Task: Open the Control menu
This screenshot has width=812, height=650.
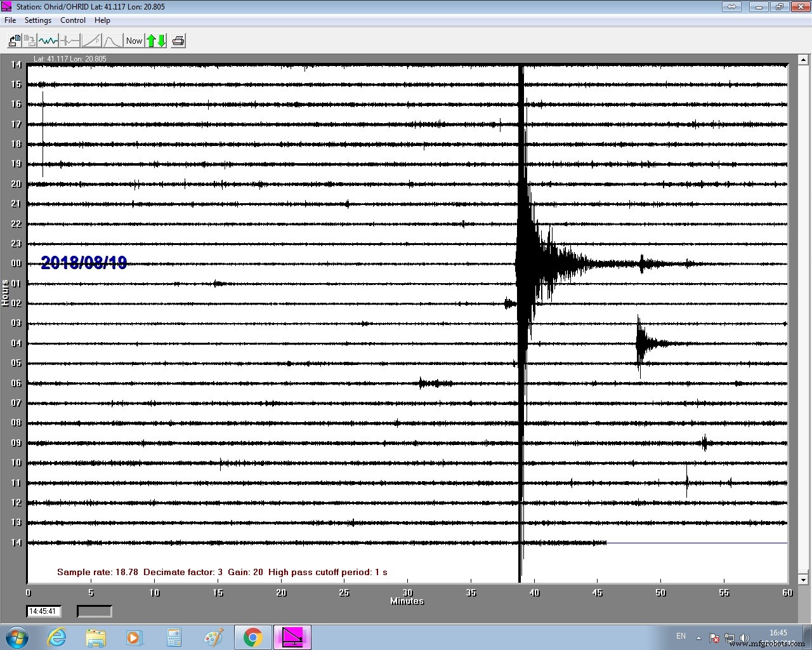Action: 72,20
